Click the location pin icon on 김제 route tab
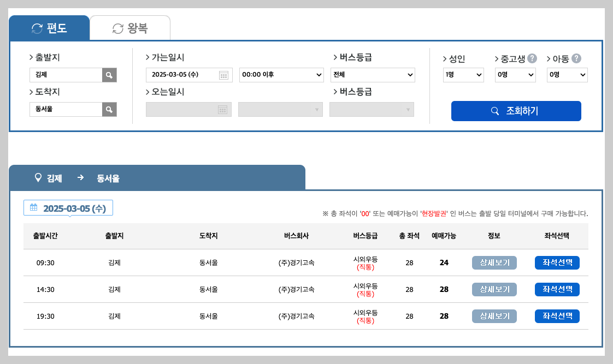 coord(37,177)
